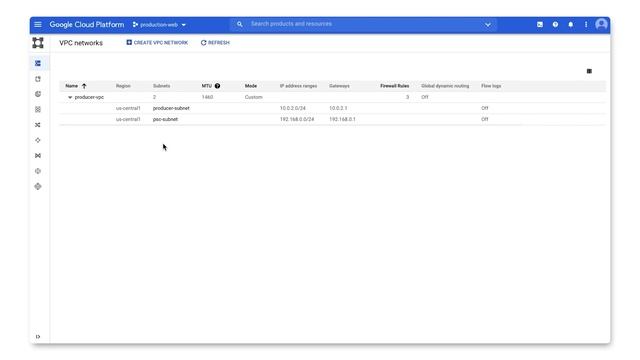This screenshot has height=360, width=640.
Task: Expand the search bar dropdown arrow
Action: tap(487, 25)
